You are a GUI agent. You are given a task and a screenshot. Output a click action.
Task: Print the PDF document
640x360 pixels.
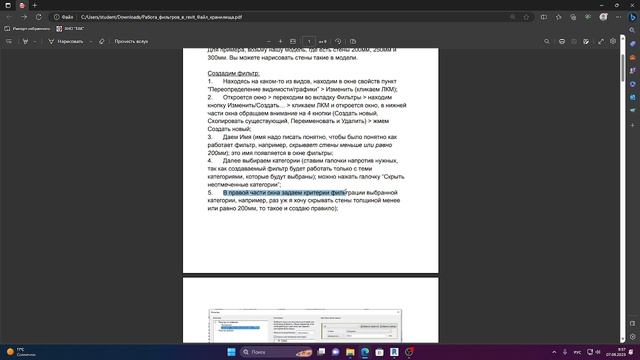pyautogui.click(x=562, y=41)
